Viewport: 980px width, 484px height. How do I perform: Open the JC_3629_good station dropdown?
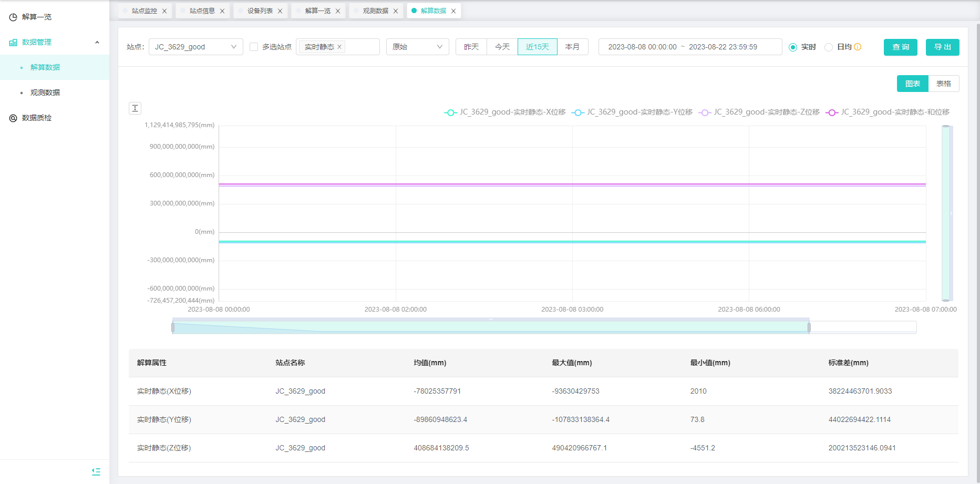pos(195,47)
